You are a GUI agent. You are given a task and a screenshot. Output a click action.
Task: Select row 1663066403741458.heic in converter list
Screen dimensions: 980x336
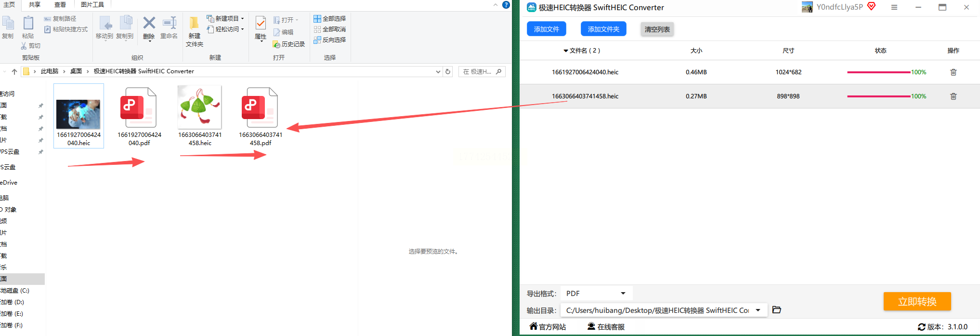point(750,96)
